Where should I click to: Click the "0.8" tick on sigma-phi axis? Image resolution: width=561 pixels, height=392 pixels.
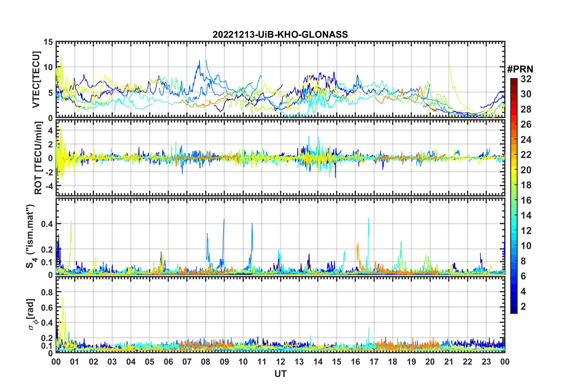47,292
